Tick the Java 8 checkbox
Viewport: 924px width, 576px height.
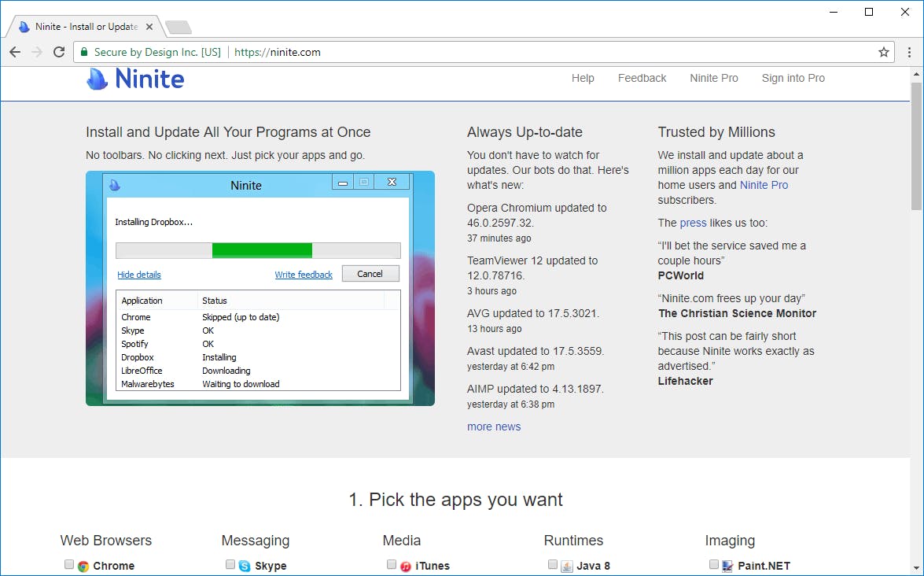pos(553,564)
